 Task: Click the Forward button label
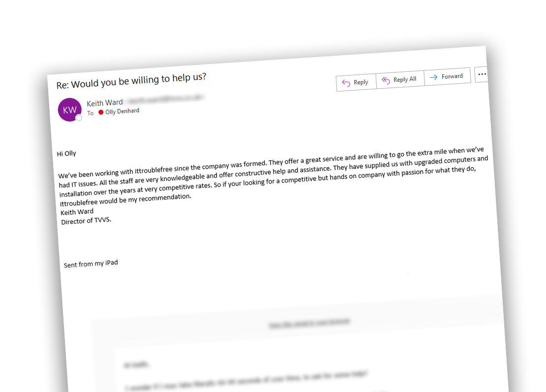[x=452, y=76]
